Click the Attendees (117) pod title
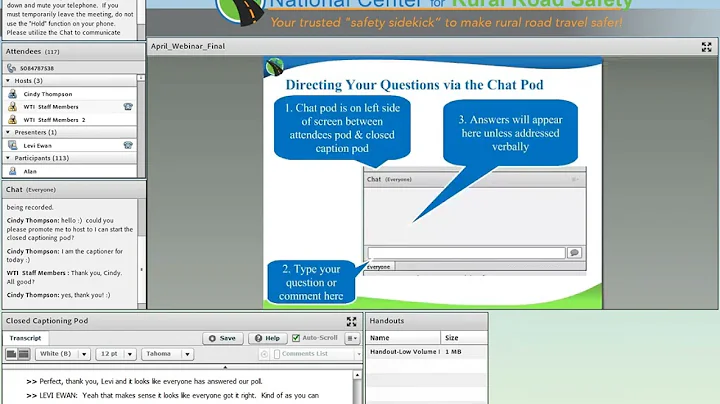The image size is (720, 404). 33,51
